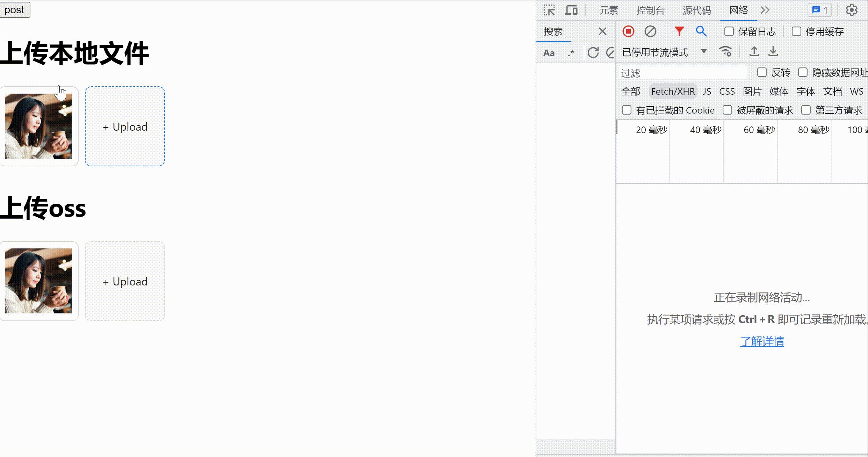This screenshot has height=457, width=868.
Task: Toggle device toolbar emulation icon
Action: tap(571, 10)
